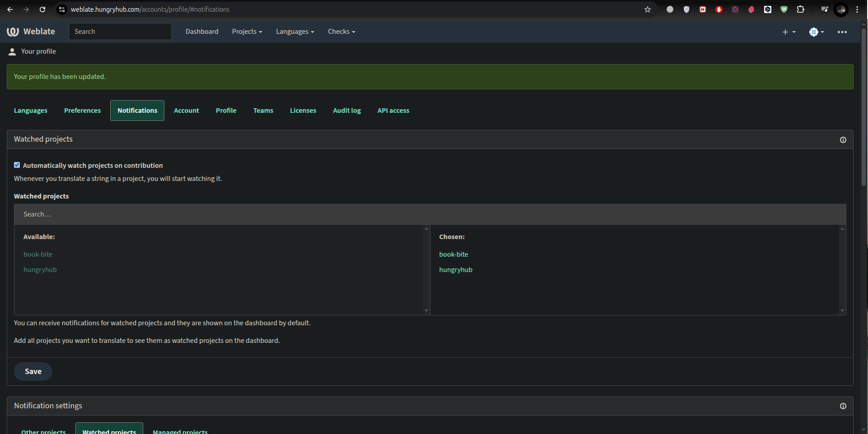Click Watched projects info icon
Viewport: 868px width, 434px height.
click(x=843, y=140)
